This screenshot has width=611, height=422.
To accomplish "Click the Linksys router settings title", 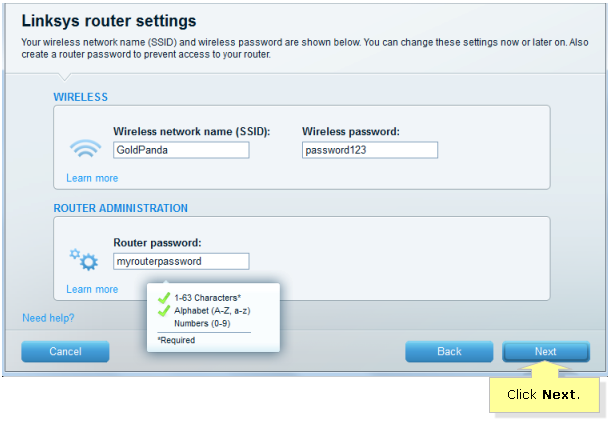I will coord(109,21).
